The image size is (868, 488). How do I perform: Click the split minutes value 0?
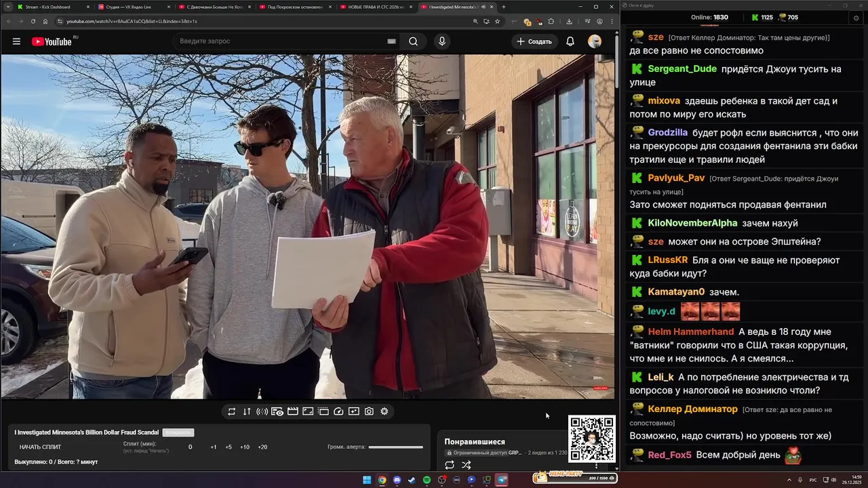[x=190, y=447]
